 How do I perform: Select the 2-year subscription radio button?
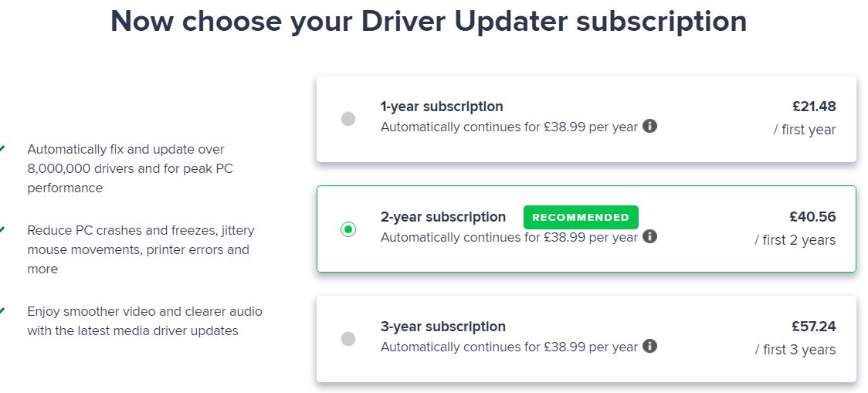[348, 229]
